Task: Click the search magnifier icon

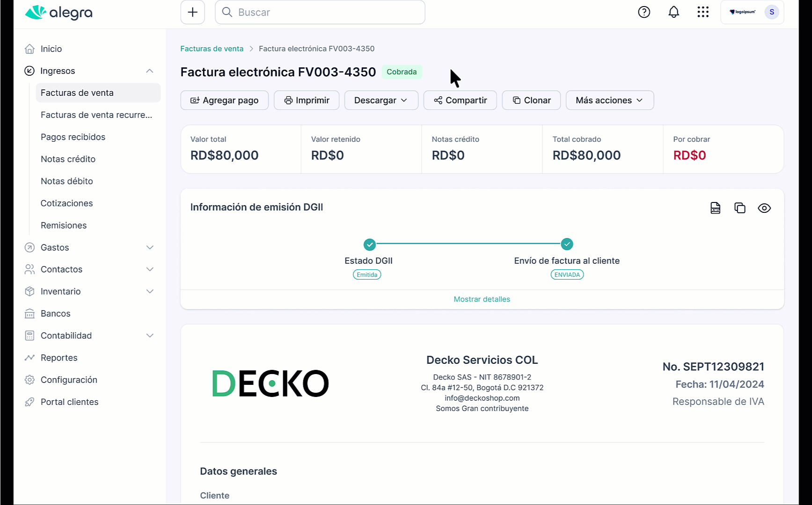Action: click(x=227, y=12)
